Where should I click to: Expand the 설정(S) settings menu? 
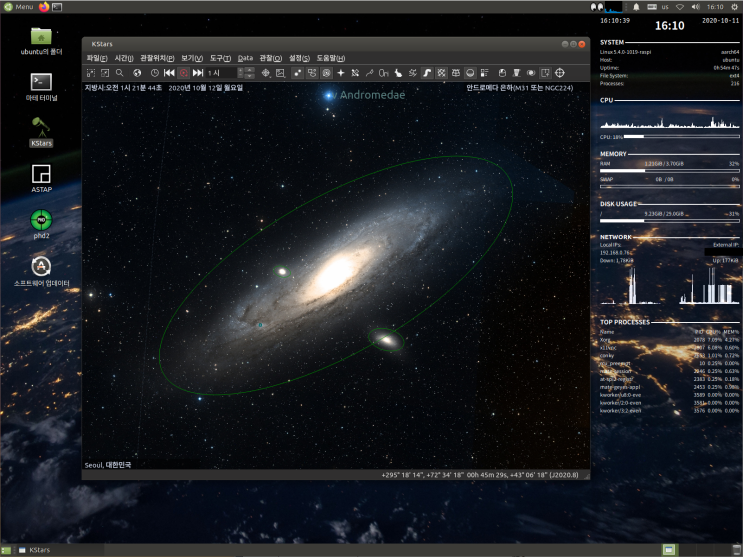299,58
